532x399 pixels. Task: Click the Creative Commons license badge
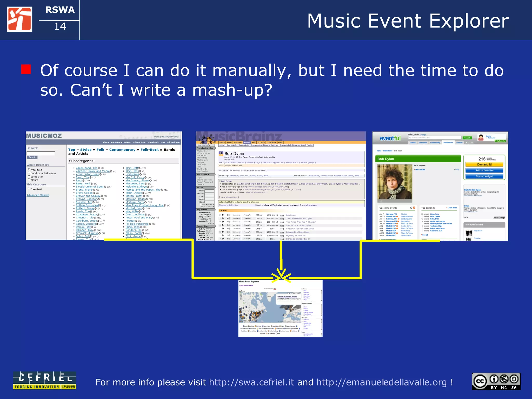pyautogui.click(x=496, y=381)
